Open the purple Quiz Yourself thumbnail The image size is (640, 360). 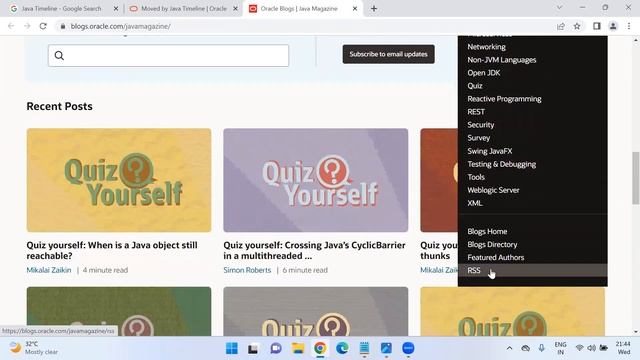(x=316, y=180)
